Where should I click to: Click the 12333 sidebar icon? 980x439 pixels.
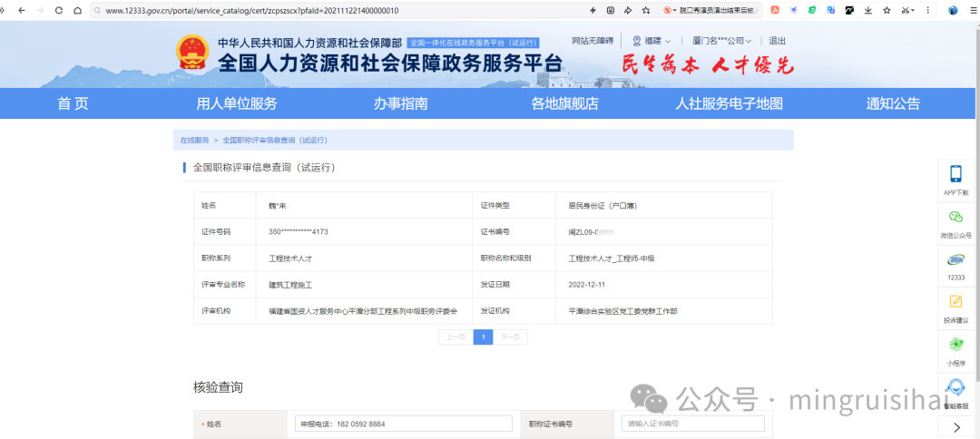(x=955, y=268)
